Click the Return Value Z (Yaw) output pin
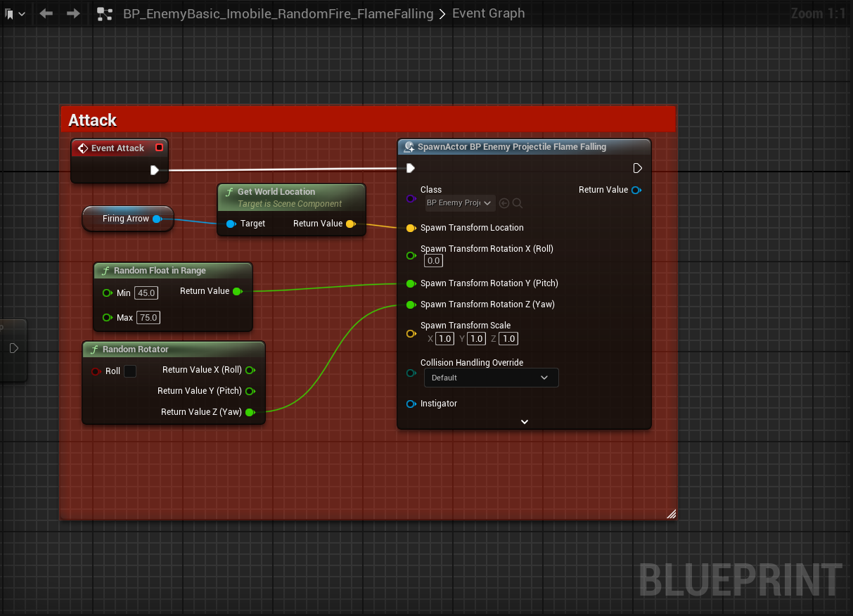853x616 pixels. click(250, 412)
